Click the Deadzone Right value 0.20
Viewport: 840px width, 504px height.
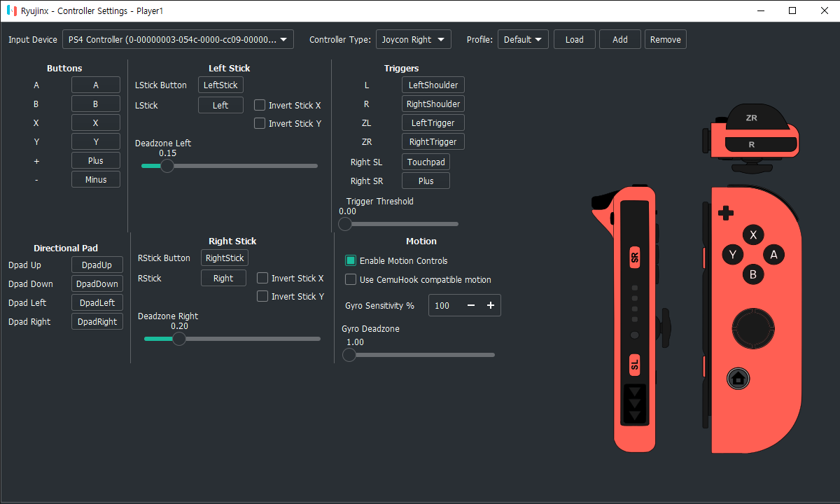[x=179, y=325]
